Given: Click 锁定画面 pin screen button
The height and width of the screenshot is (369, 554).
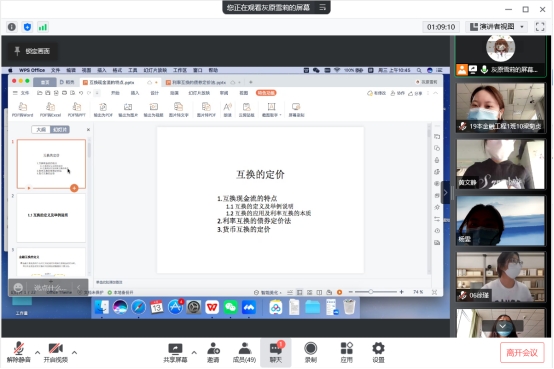Looking at the screenshot, I should pyautogui.click(x=32, y=51).
